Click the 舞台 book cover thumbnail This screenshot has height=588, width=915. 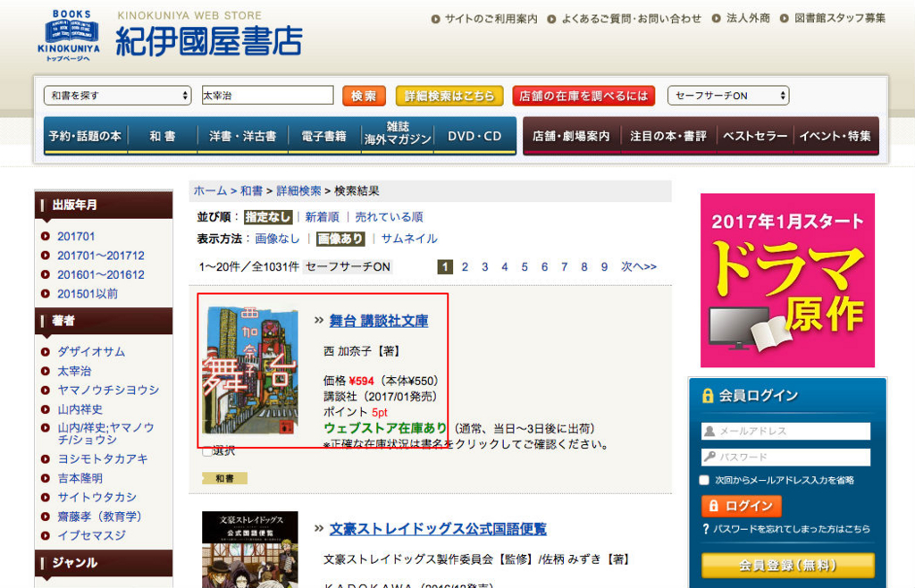pos(250,370)
